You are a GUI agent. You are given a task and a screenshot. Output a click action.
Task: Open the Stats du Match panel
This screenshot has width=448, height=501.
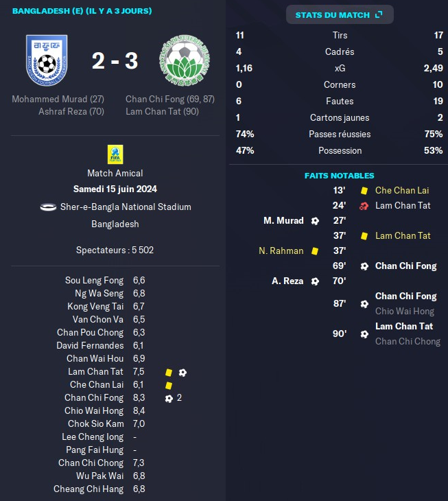(x=333, y=15)
